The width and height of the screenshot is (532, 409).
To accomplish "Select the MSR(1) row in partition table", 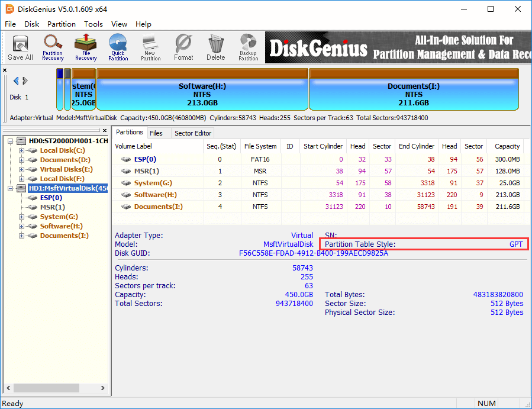I will (x=319, y=171).
